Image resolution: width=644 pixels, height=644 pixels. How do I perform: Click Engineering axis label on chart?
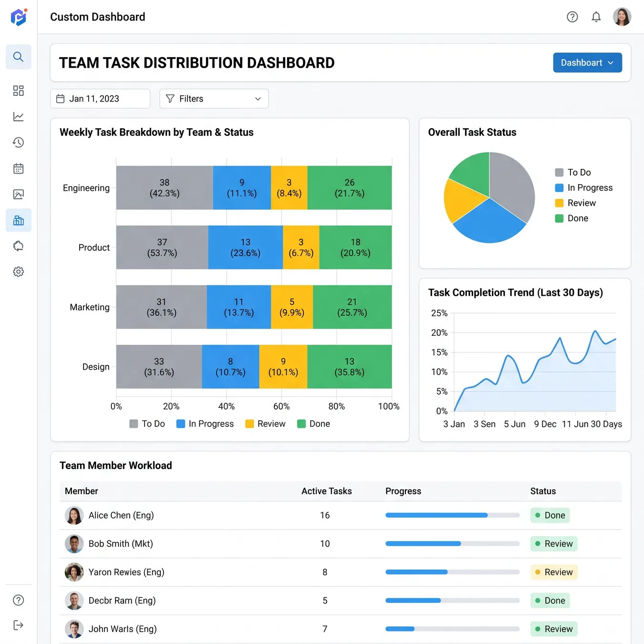click(x=86, y=188)
